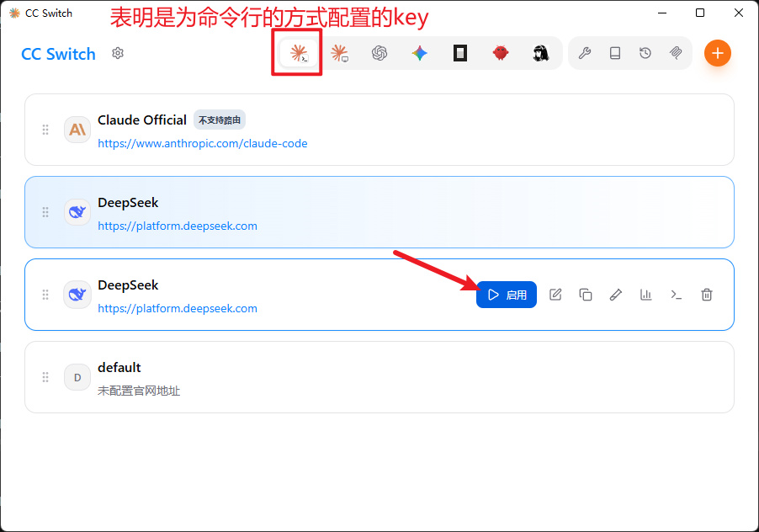Select the black square app tab
Viewport: 759px width, 532px height.
point(459,53)
